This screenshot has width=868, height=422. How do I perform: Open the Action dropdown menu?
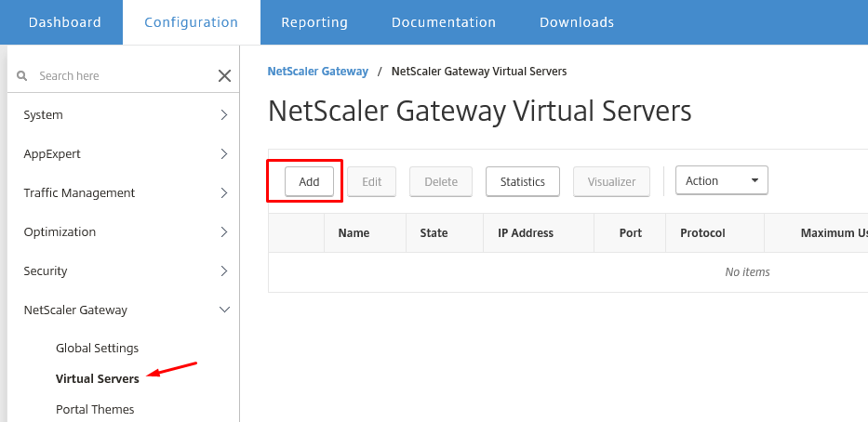pyautogui.click(x=722, y=180)
